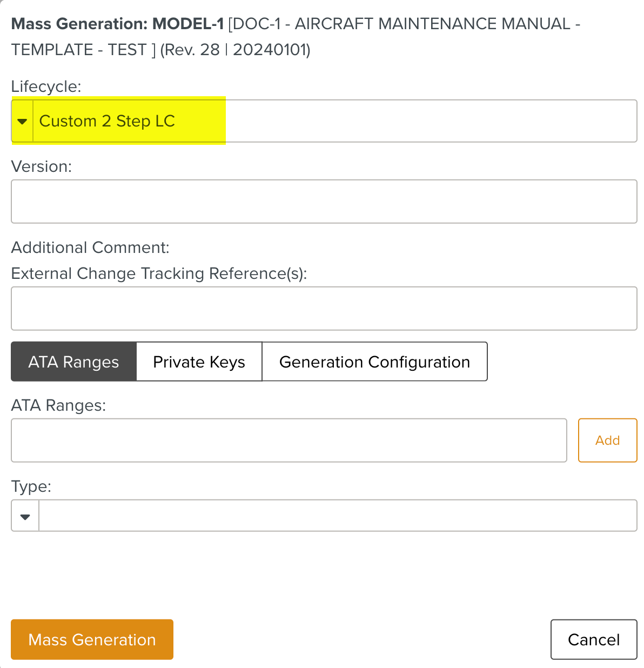Click the 'Custom 2 Step LC' lifecycle value
Image resolution: width=644 pixels, height=668 pixels.
click(107, 121)
